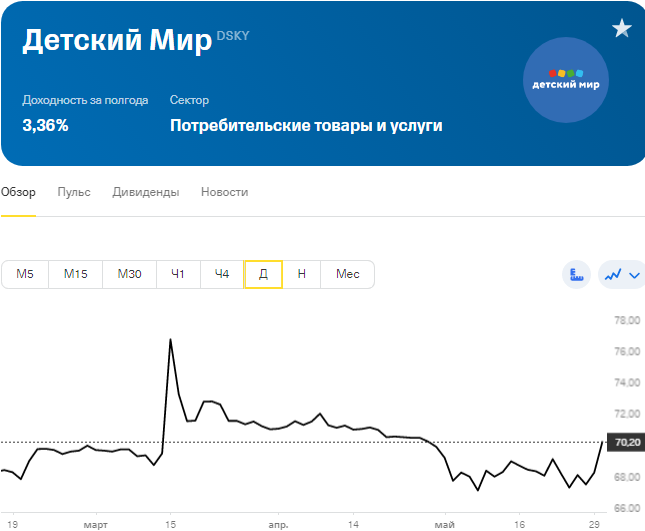The height and width of the screenshot is (531, 645).
Task: Click the sector Потребительские товары и услуги
Action: coord(306,126)
